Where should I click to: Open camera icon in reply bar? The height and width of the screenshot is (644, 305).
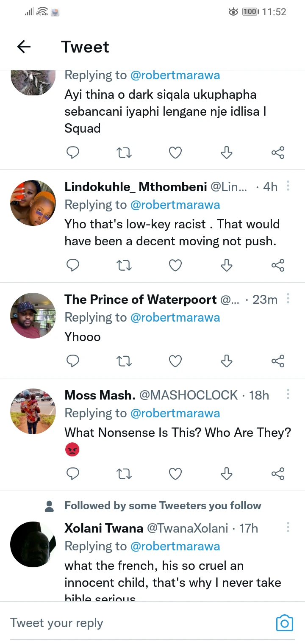[x=284, y=623]
